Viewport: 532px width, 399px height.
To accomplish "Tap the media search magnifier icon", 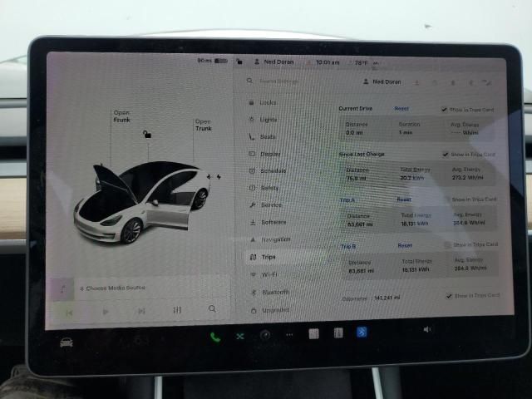I will (213, 309).
